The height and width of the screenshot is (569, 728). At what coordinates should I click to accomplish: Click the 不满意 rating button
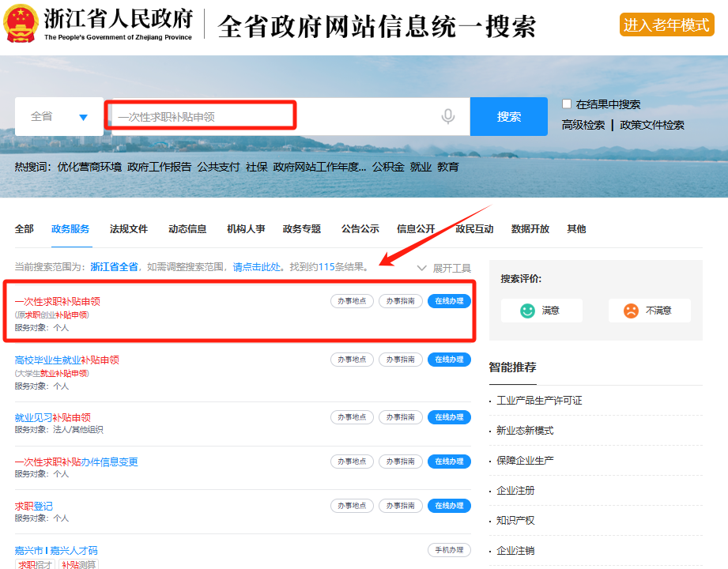[650, 311]
